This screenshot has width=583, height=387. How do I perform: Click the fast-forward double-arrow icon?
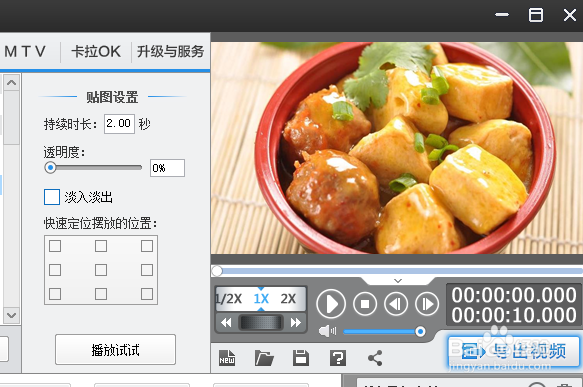point(296,322)
